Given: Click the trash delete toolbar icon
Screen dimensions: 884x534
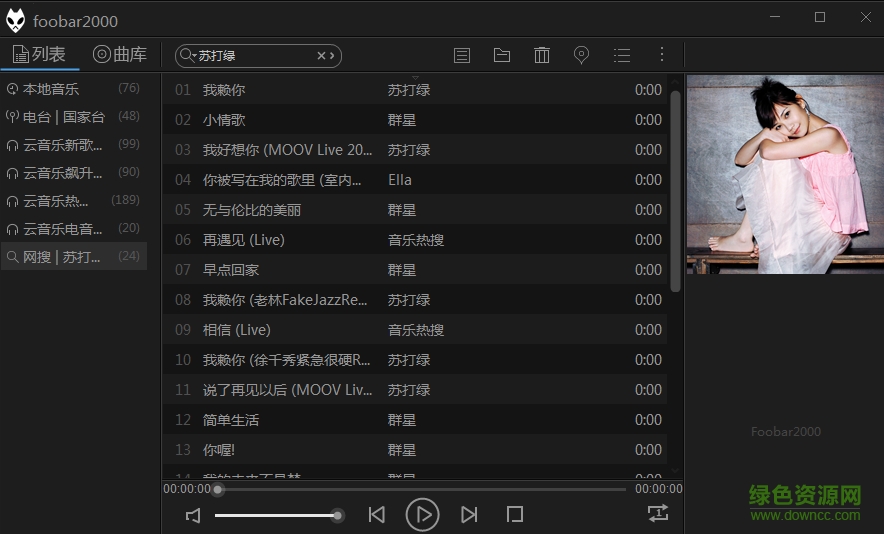Looking at the screenshot, I should click(542, 55).
